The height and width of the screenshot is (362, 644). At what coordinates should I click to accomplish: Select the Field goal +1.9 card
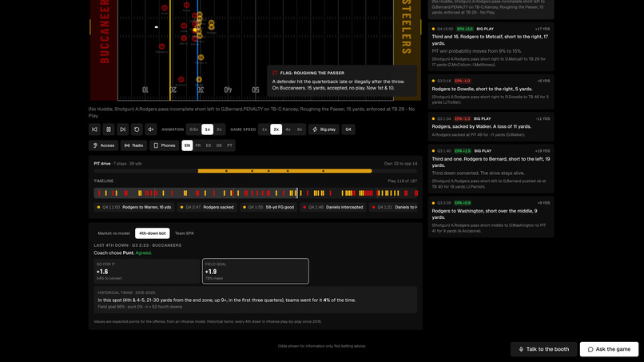[x=256, y=271]
